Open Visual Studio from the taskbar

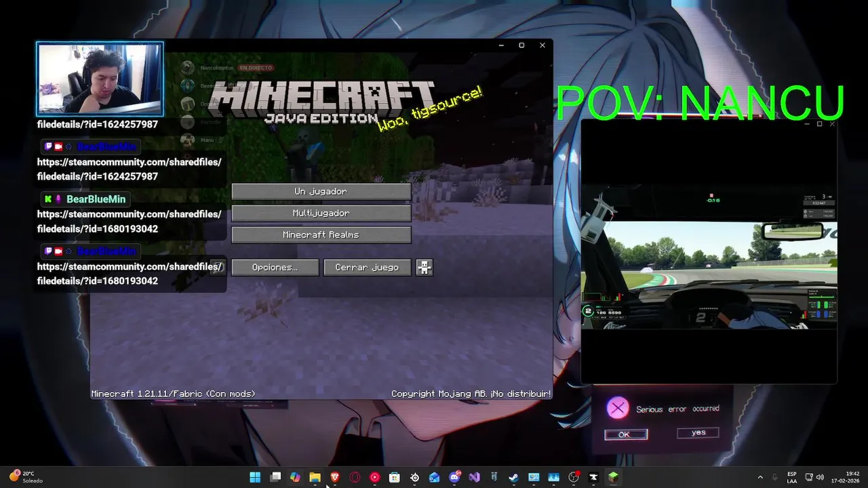click(474, 477)
